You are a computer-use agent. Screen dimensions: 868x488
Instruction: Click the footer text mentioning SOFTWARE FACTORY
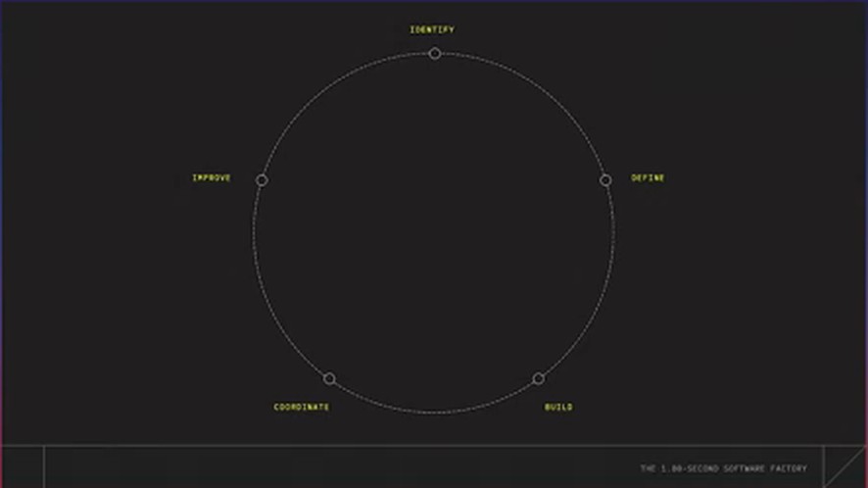[724, 468]
